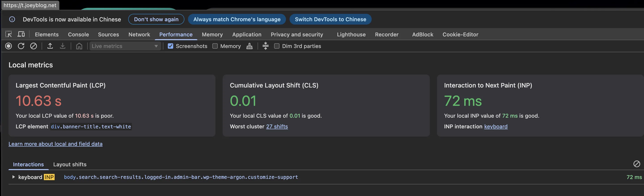
Task: Expand the keyboard INP interaction row
Action: (13, 177)
